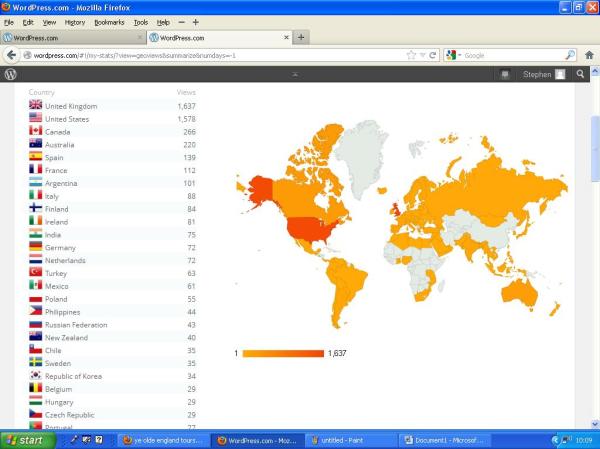Click the United Kingdom flag icon
600x449 pixels.
click(x=36, y=104)
